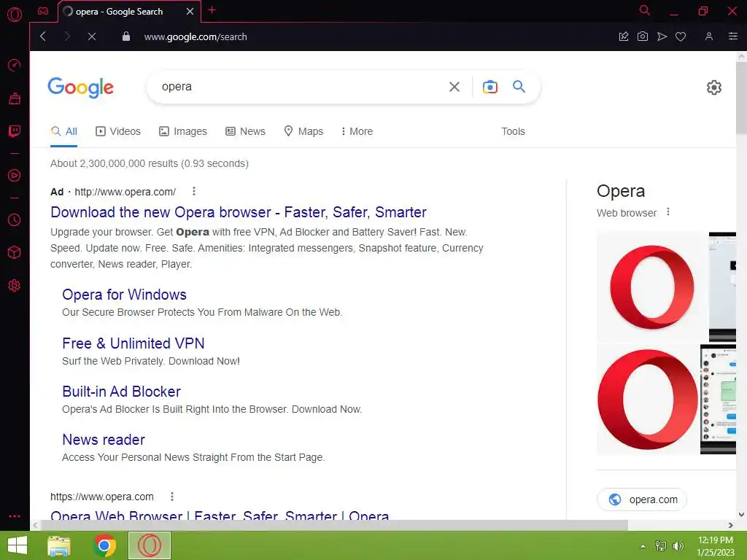Open more options dots beside Web browser
The width and height of the screenshot is (747, 560).
(x=668, y=212)
